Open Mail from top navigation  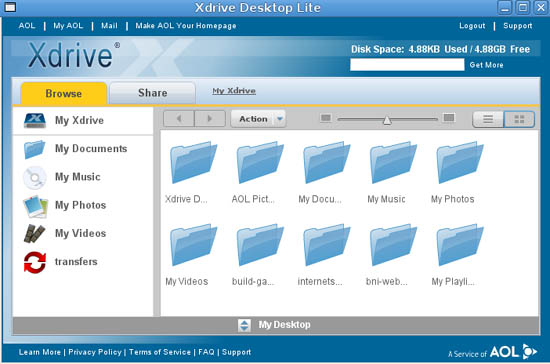(x=109, y=26)
